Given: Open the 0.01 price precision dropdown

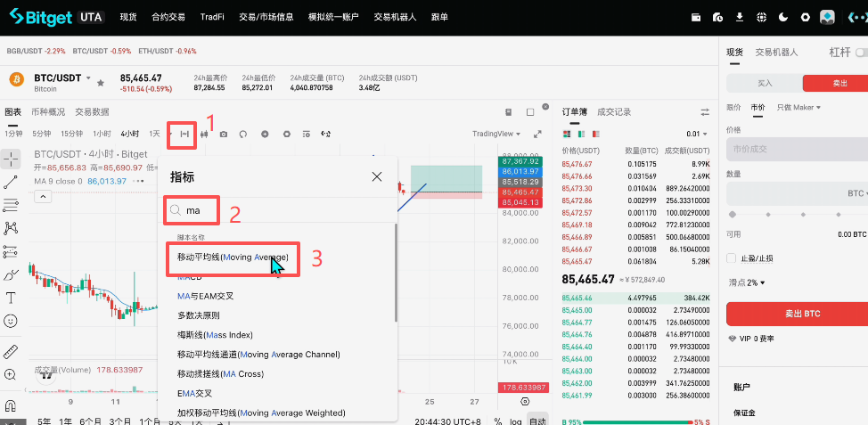Looking at the screenshot, I should (696, 134).
